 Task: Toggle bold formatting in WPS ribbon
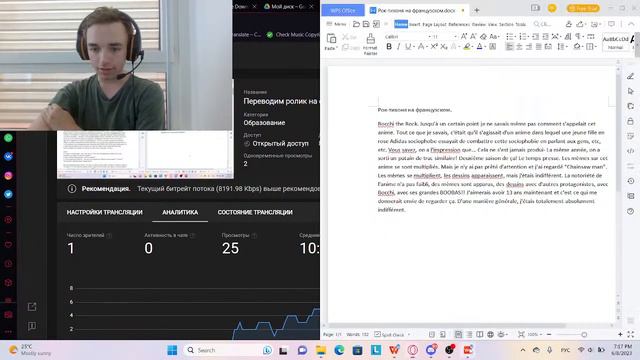(389, 47)
